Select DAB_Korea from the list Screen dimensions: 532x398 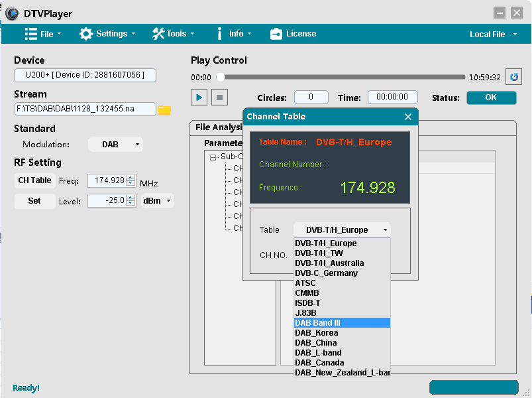[342, 333]
